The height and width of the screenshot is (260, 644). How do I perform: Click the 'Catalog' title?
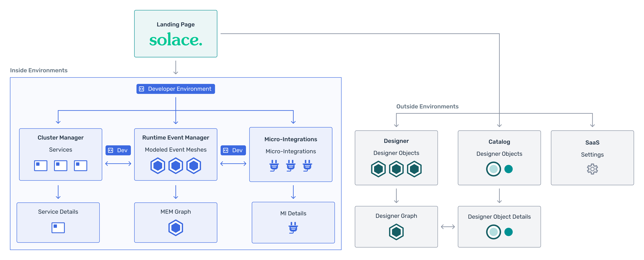point(499,142)
